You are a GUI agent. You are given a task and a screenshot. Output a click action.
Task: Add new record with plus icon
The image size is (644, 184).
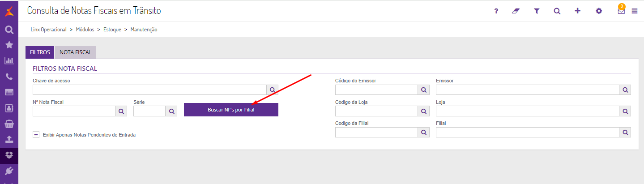[x=578, y=11]
